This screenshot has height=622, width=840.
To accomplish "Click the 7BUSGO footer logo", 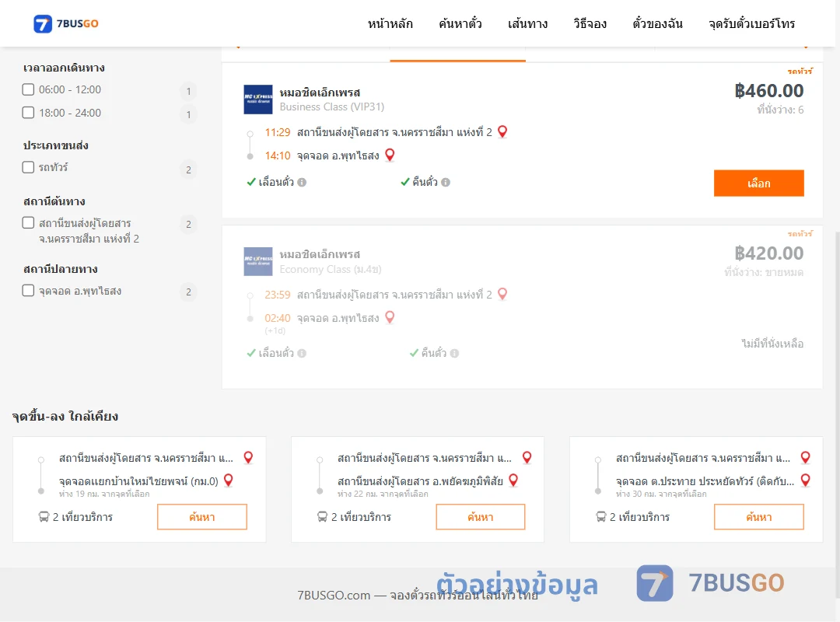I will point(710,583).
